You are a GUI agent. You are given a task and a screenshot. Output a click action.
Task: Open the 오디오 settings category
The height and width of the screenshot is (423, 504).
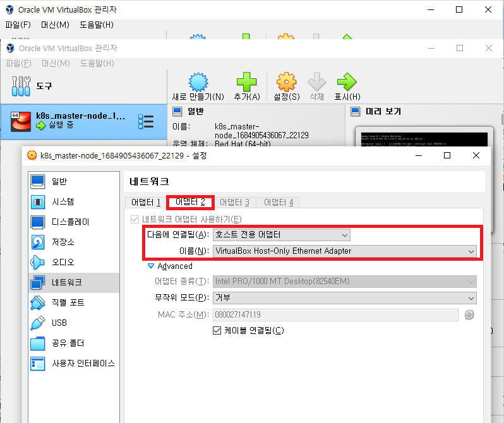click(74, 262)
